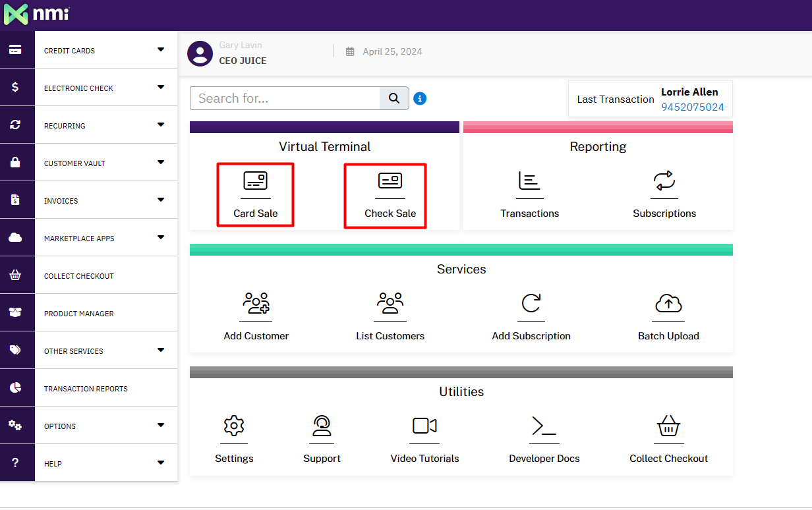
Task: Select Collect Checkout sidebar label
Action: pos(79,276)
